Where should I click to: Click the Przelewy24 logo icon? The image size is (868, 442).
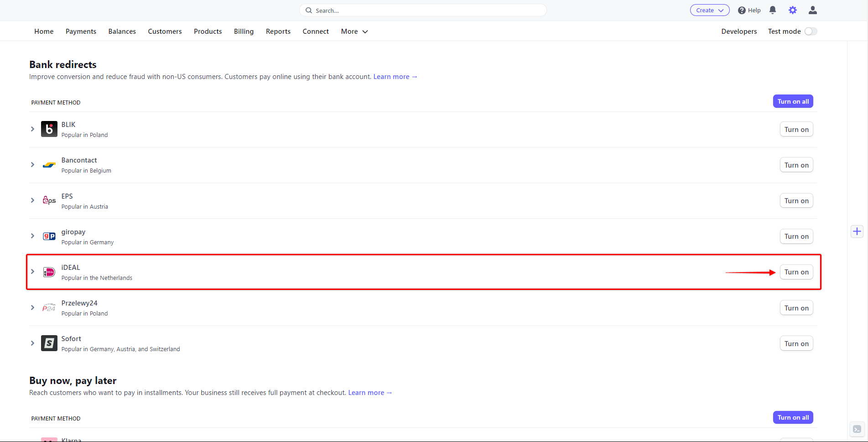coord(49,307)
